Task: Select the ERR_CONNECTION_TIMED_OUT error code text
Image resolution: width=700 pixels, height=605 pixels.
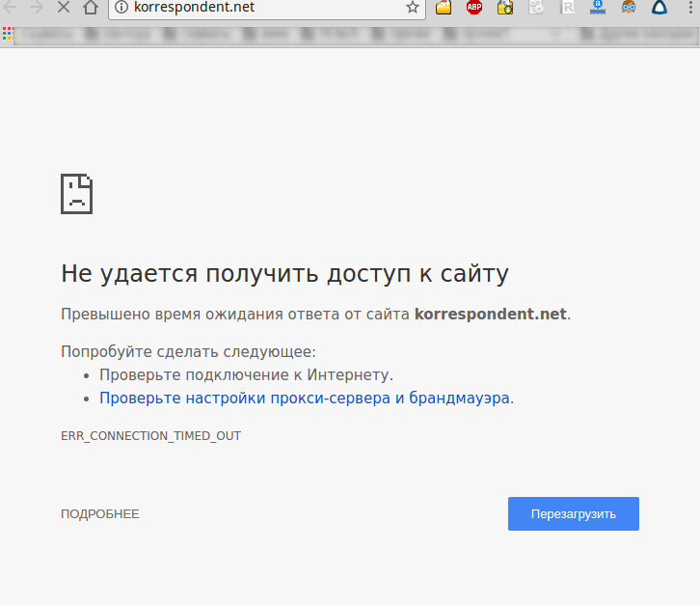Action: tap(150, 435)
